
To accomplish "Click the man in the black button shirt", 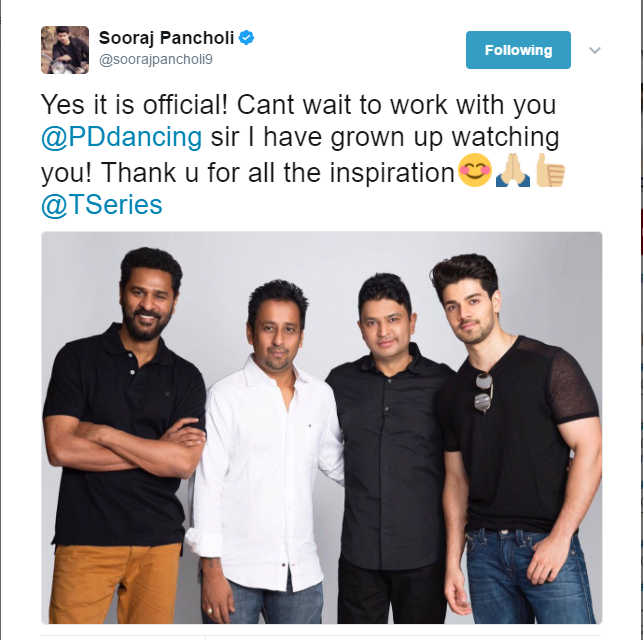I will click(390, 451).
